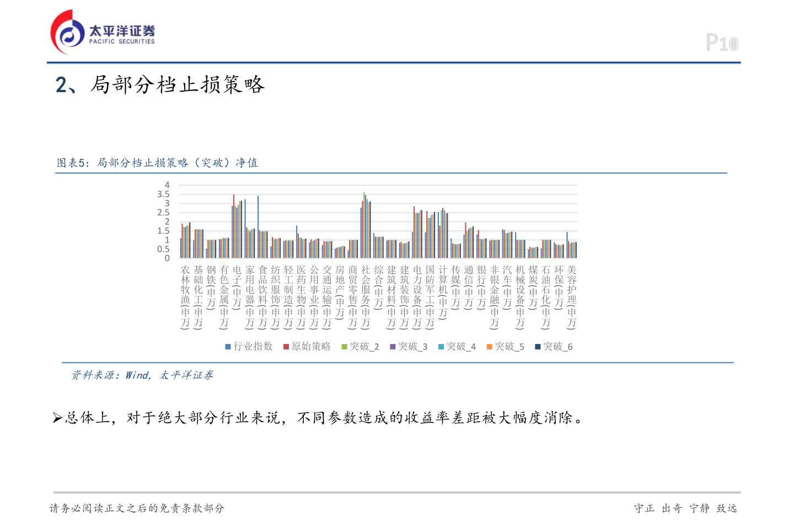Image resolution: width=794 pixels, height=532 pixels.
Task: Click the purple 突破_3 legend swatch
Action: tap(393, 347)
